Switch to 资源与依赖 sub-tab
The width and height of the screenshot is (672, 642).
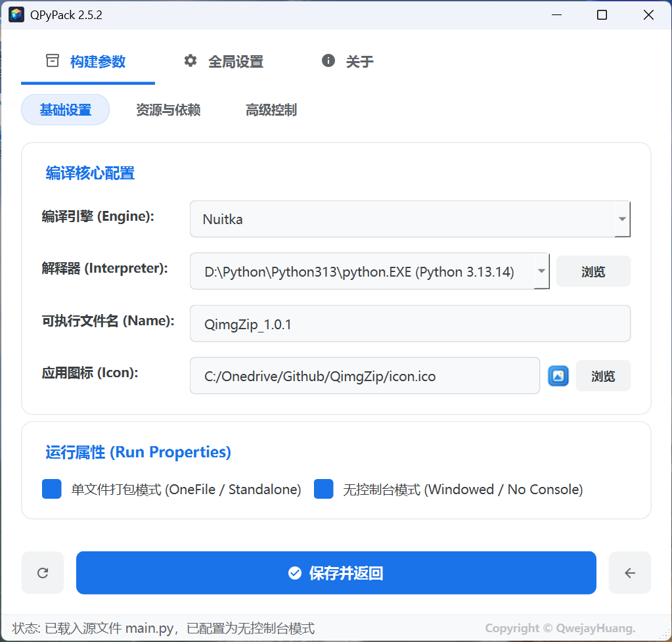[168, 110]
